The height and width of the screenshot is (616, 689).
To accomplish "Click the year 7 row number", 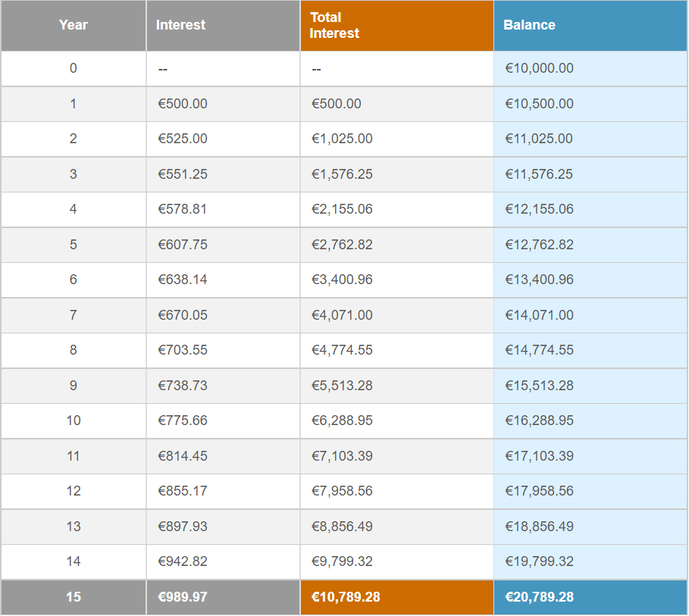I will [x=74, y=315].
